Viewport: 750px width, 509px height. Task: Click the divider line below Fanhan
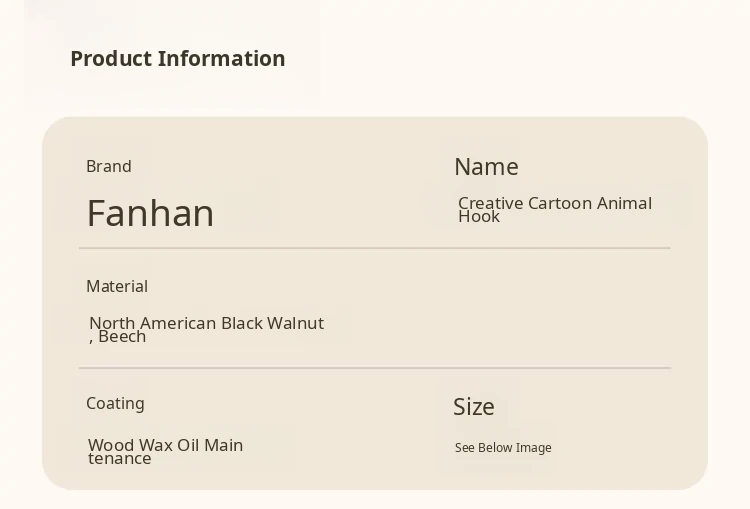374,248
